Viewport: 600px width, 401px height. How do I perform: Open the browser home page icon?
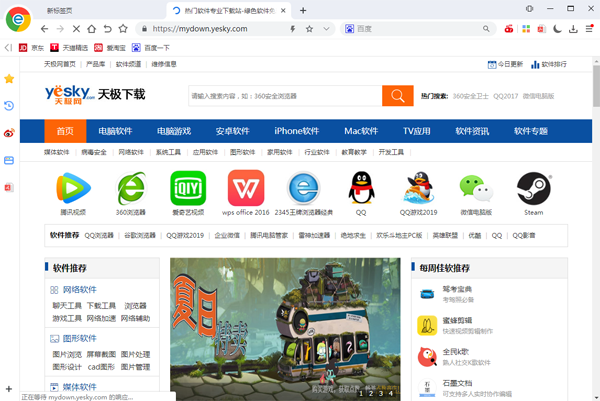click(91, 29)
